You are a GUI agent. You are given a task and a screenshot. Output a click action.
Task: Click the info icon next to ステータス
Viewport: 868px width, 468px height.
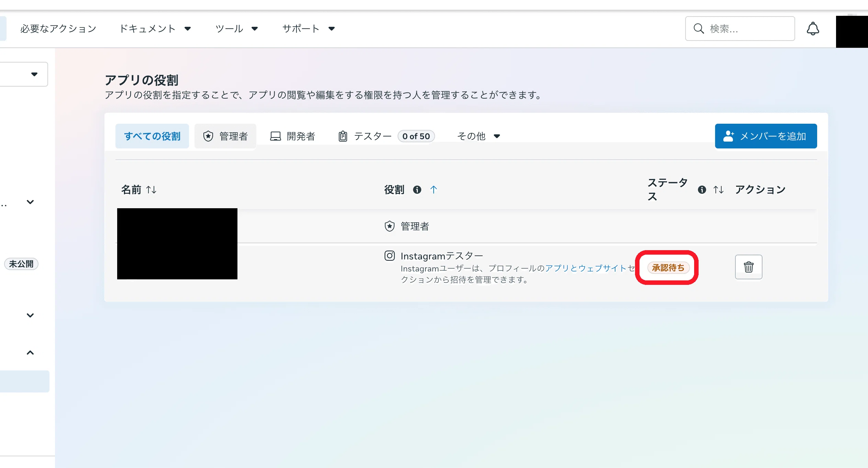tap(702, 190)
